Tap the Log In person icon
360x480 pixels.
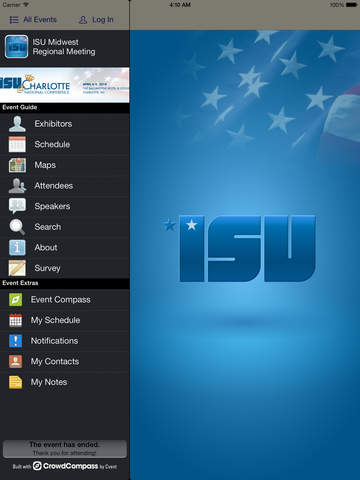[83, 20]
